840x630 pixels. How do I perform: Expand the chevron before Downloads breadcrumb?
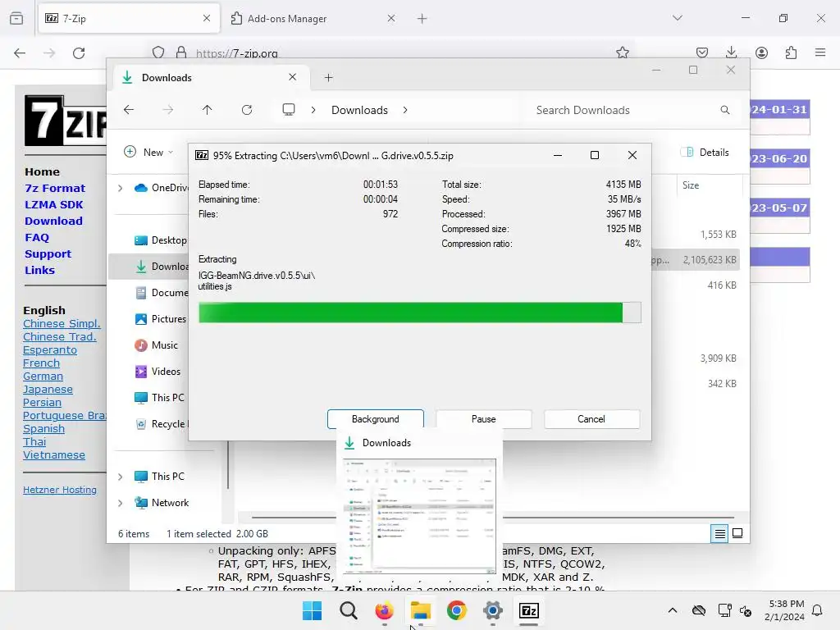[x=313, y=110]
